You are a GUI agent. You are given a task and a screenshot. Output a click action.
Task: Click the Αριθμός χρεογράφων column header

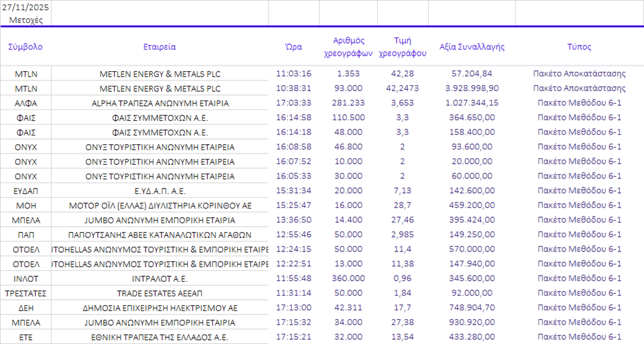[348, 47]
